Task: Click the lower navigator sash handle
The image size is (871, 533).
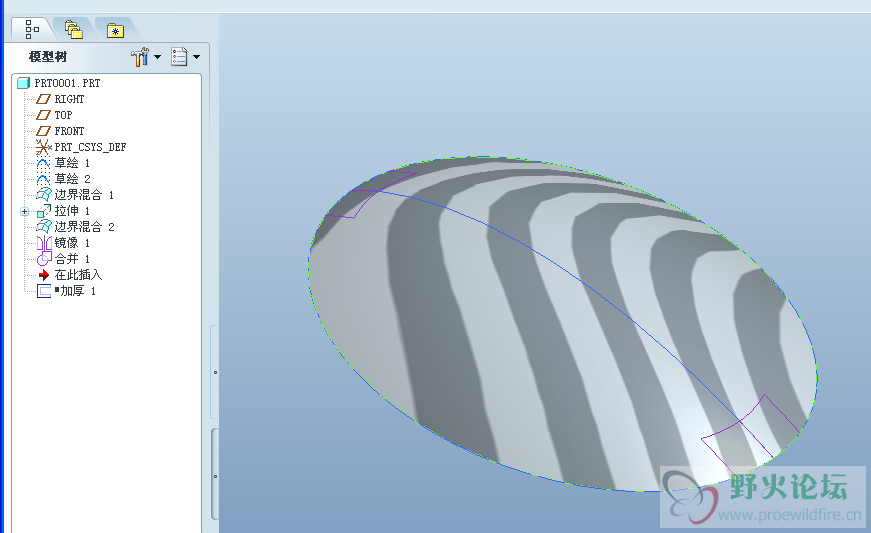Action: tap(215, 475)
